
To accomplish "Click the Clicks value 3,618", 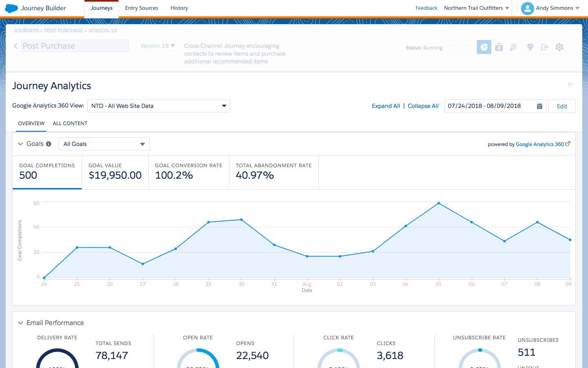I will pyautogui.click(x=390, y=356).
